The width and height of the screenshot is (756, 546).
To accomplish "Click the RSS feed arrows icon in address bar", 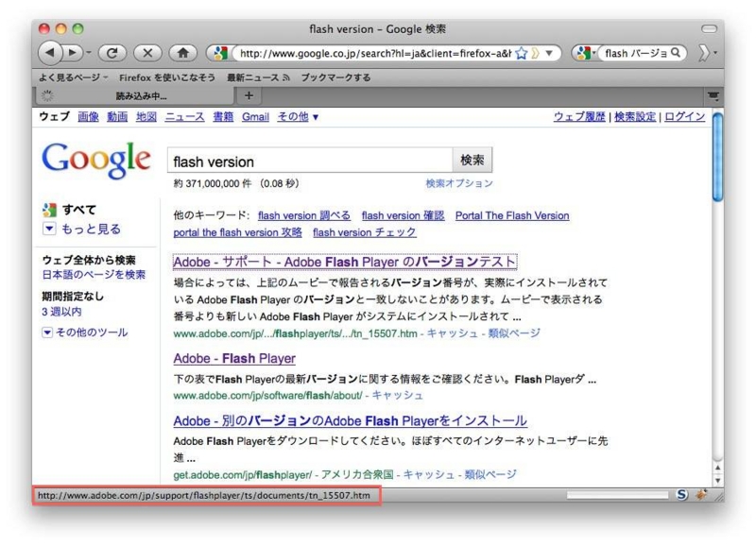I will (x=535, y=54).
